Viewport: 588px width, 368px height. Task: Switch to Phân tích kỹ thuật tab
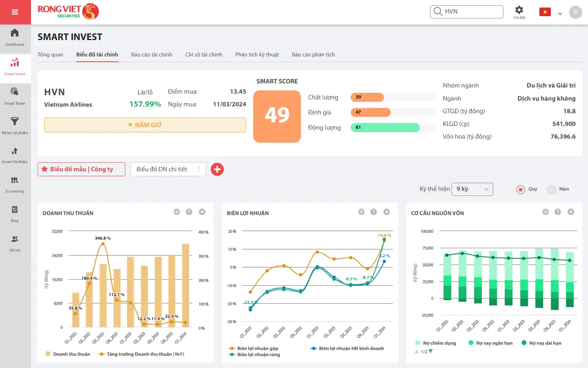pos(257,54)
